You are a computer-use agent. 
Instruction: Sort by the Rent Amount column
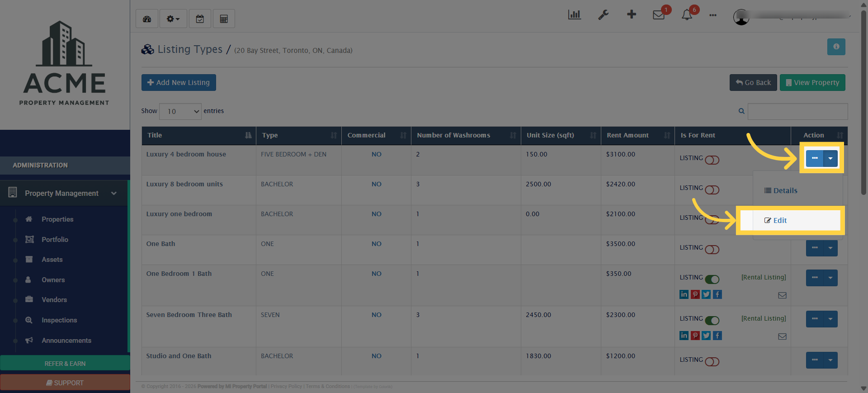pos(638,135)
